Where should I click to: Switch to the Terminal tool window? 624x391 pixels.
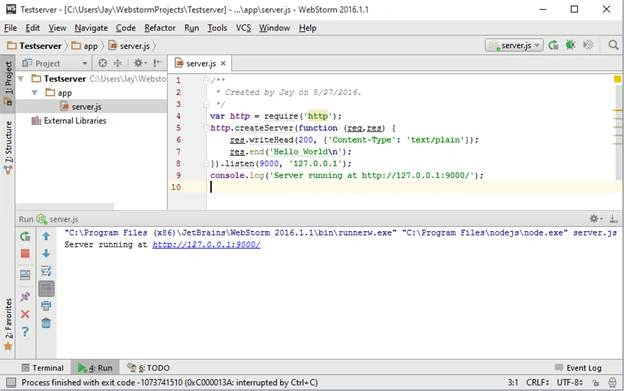coord(43,368)
